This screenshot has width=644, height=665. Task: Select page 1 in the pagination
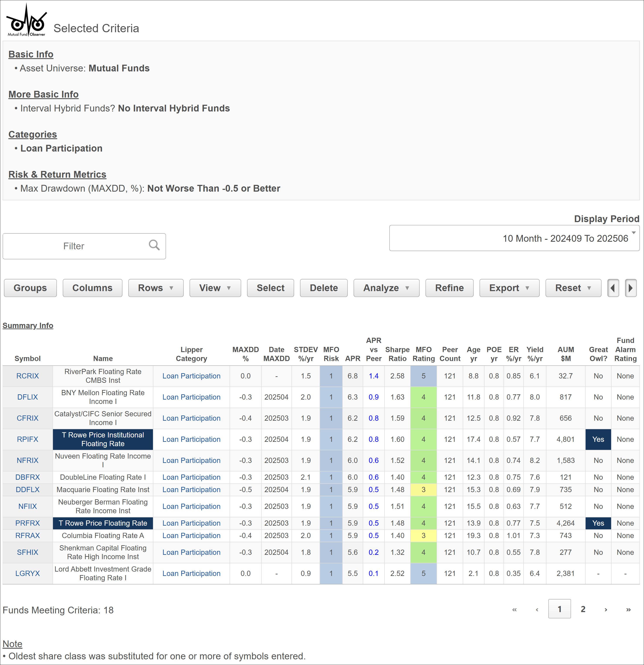559,609
